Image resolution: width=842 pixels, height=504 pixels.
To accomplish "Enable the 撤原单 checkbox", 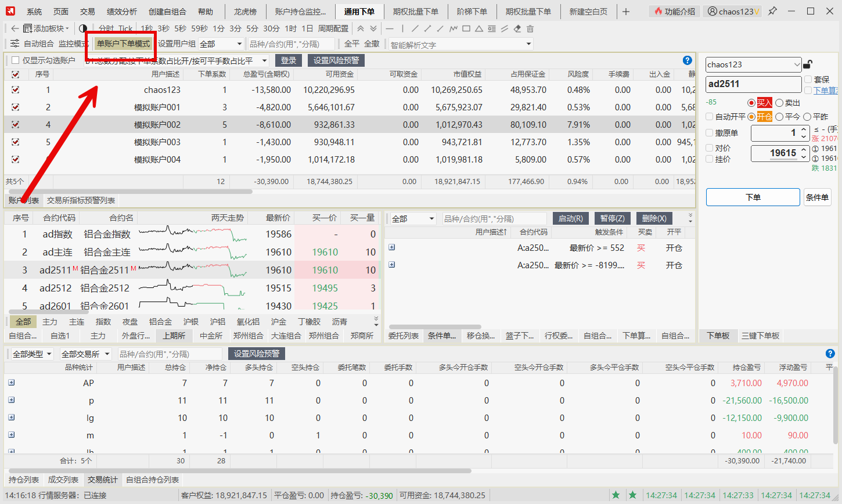I will (710, 133).
